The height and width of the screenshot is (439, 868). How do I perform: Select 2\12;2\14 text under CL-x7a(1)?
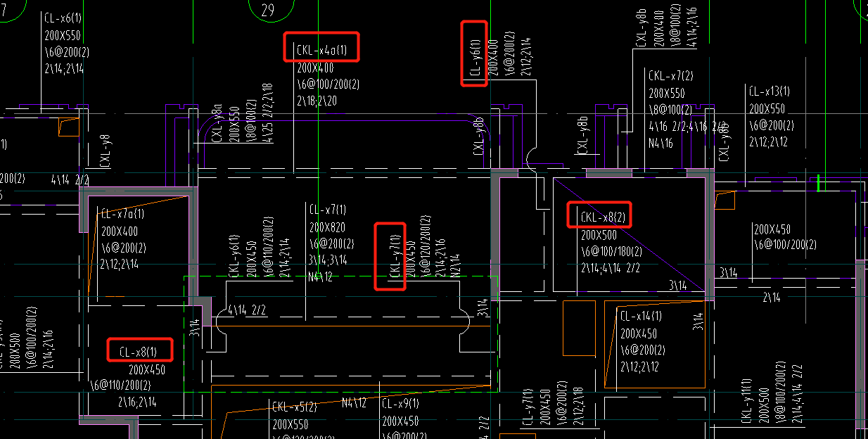(120, 265)
